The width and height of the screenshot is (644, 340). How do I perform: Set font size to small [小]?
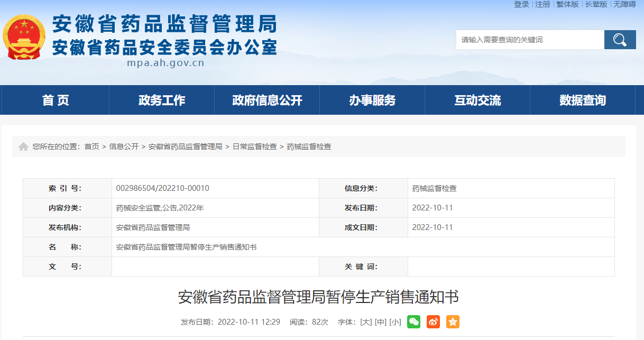tap(395, 322)
